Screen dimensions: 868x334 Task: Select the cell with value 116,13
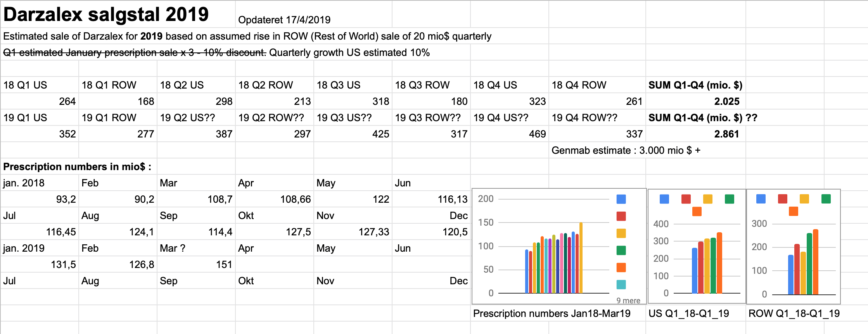point(432,199)
